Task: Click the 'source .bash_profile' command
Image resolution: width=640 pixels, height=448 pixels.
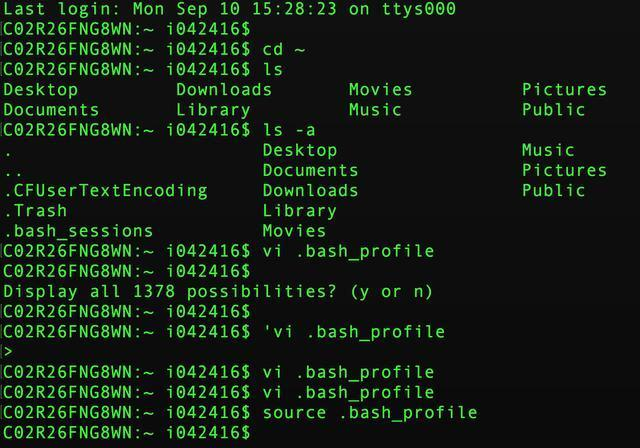Action: coord(370,413)
